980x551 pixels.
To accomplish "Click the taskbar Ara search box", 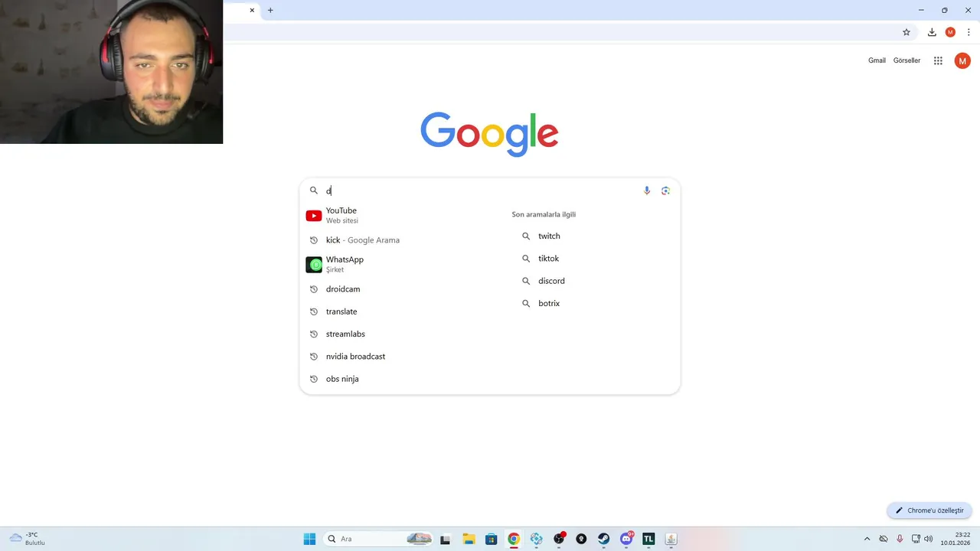I will [x=378, y=539].
